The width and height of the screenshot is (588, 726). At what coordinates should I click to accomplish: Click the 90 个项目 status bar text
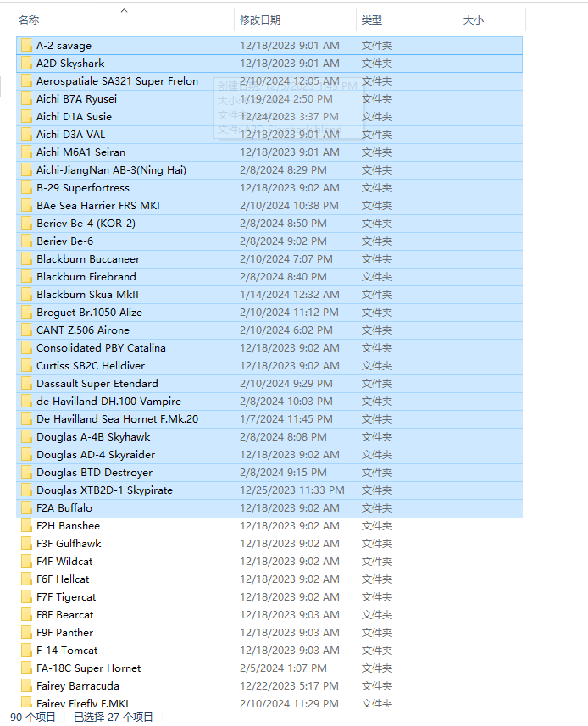[33, 717]
